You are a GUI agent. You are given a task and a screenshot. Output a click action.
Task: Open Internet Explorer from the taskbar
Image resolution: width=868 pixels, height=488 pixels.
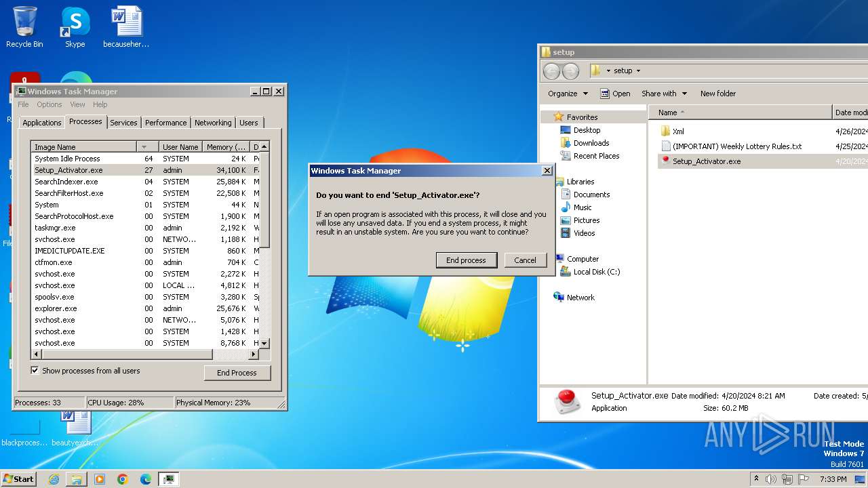point(54,479)
